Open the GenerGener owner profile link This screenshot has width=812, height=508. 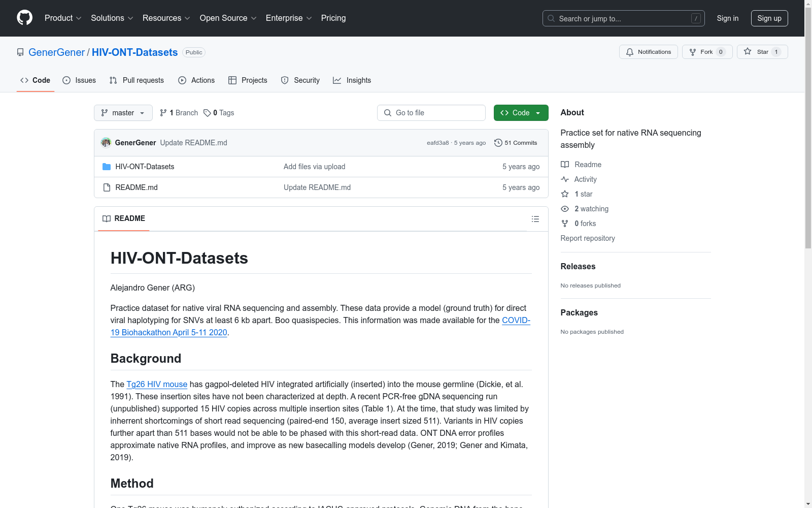(56, 52)
